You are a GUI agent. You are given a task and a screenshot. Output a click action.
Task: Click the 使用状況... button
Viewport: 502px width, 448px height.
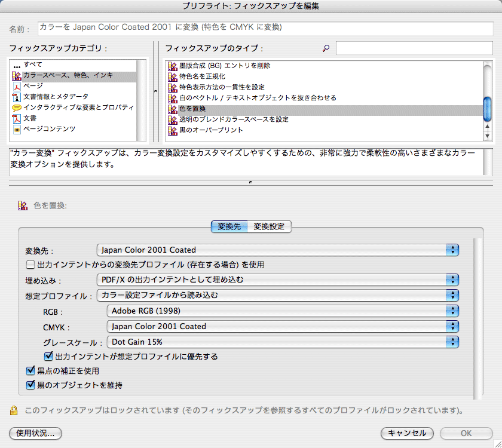(x=36, y=433)
